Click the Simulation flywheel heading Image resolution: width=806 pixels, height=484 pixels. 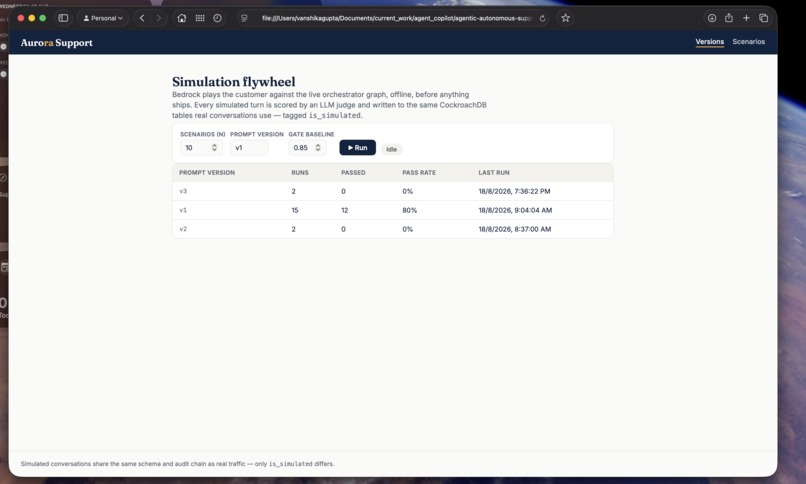click(x=234, y=82)
